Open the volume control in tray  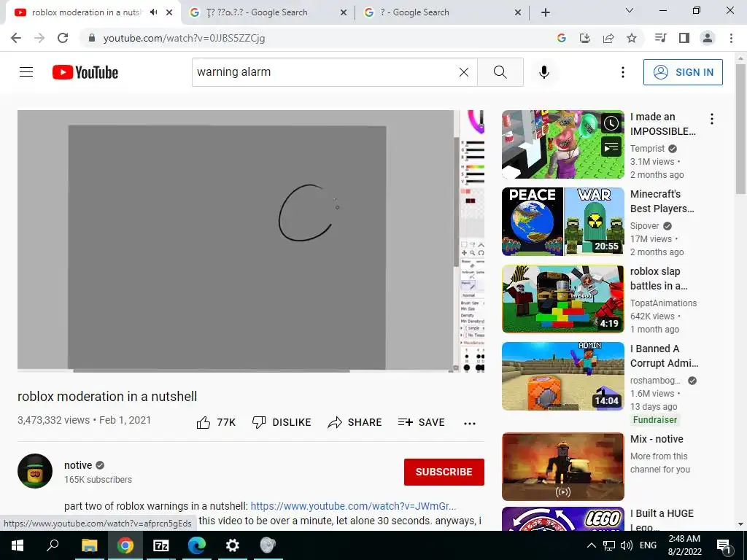point(627,545)
